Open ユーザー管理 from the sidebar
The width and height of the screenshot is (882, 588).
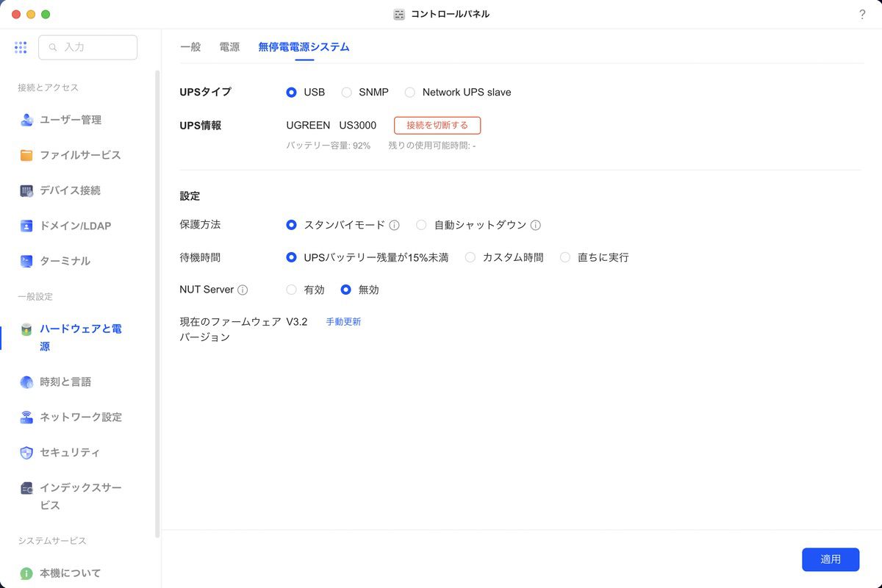(x=70, y=120)
